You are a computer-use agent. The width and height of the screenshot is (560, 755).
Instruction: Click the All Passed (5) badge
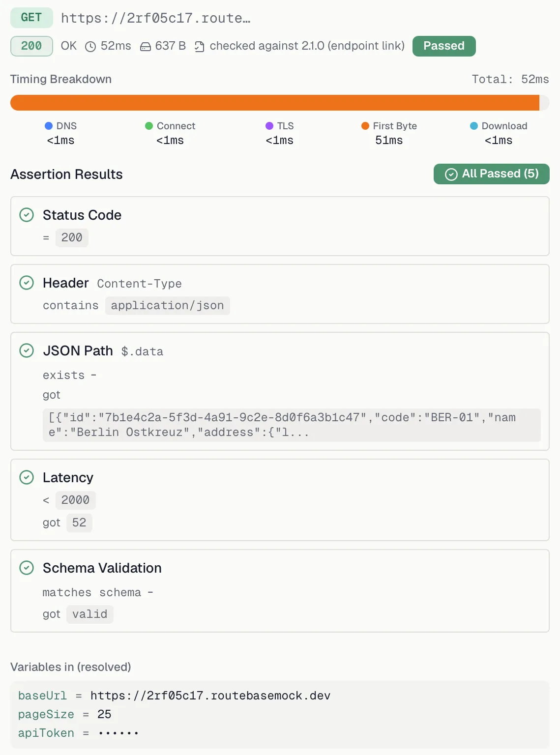click(x=492, y=174)
